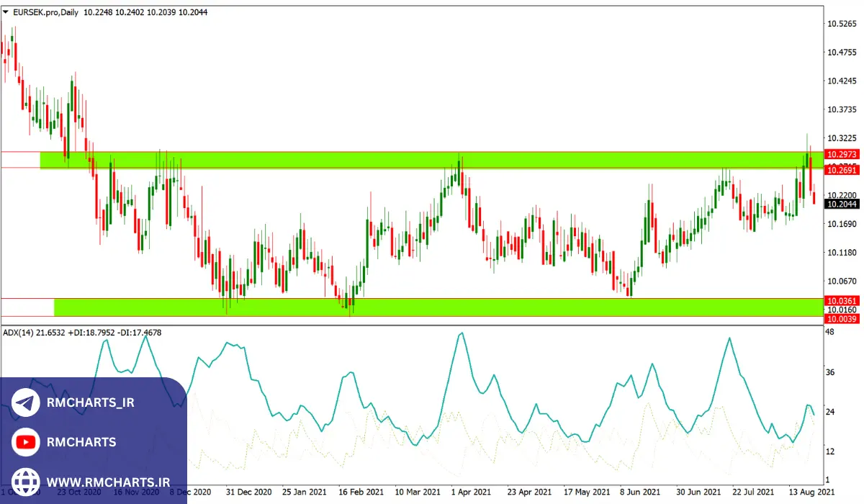Click the dropdown triangle beside EURSEK.pro
The image size is (864, 504).
pyautogui.click(x=6, y=12)
